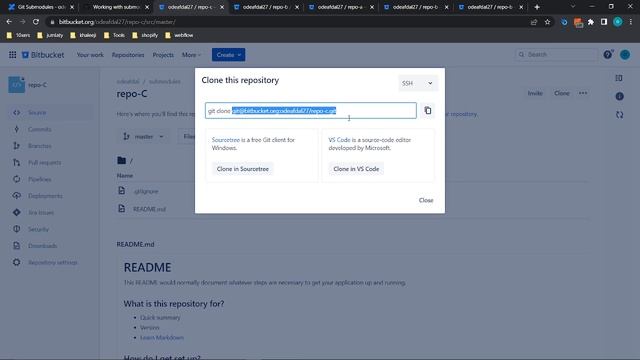Open the Quick summary link
Image resolution: width=640 pixels, height=360 pixels.
point(160,318)
